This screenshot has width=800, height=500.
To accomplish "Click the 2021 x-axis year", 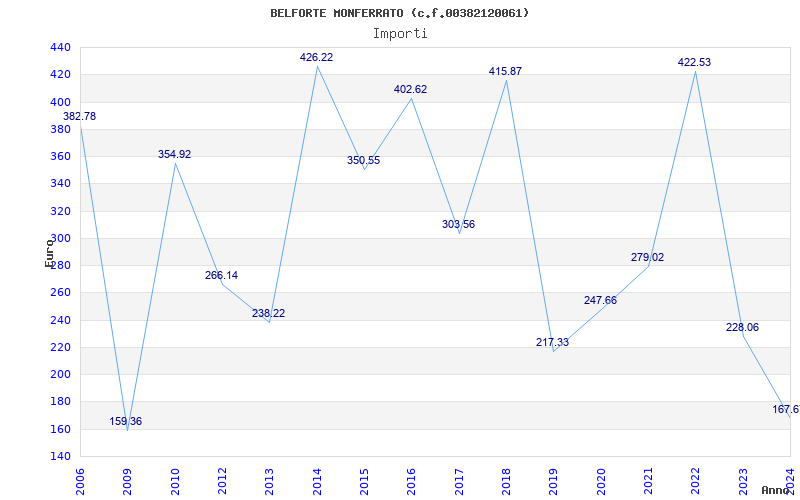I will click(x=648, y=482).
